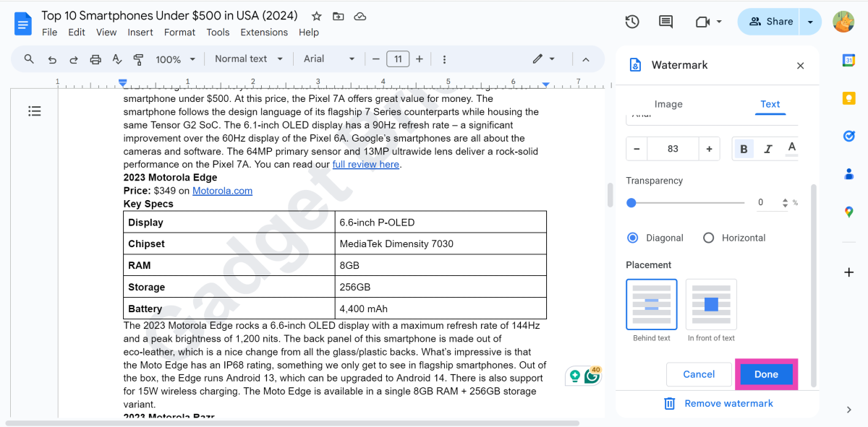The image size is (868, 427).
Task: Click the print icon in toolbar
Action: coord(95,59)
